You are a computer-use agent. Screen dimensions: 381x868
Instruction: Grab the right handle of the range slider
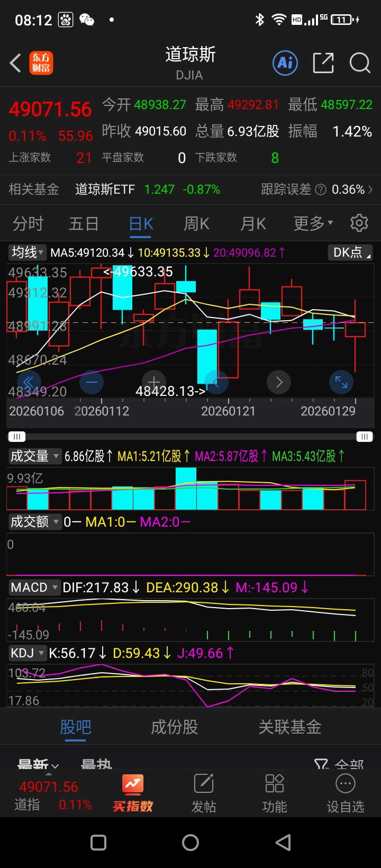click(x=365, y=437)
